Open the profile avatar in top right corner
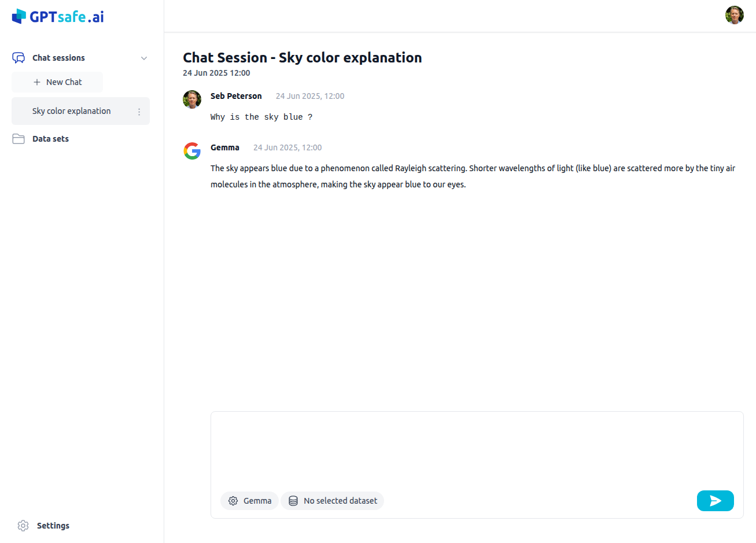Viewport: 756px width, 543px height. tap(734, 15)
